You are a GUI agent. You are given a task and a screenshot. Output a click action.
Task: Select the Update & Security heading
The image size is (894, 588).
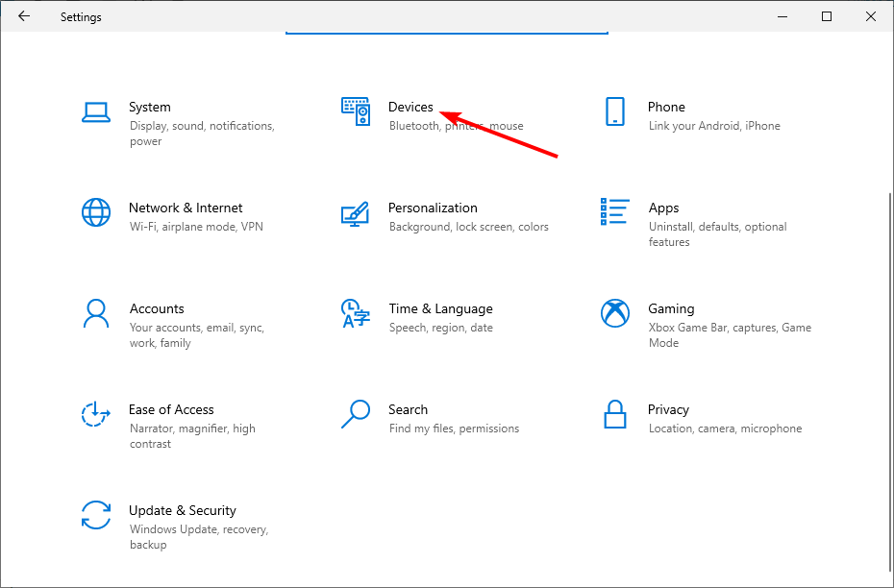tap(182, 511)
